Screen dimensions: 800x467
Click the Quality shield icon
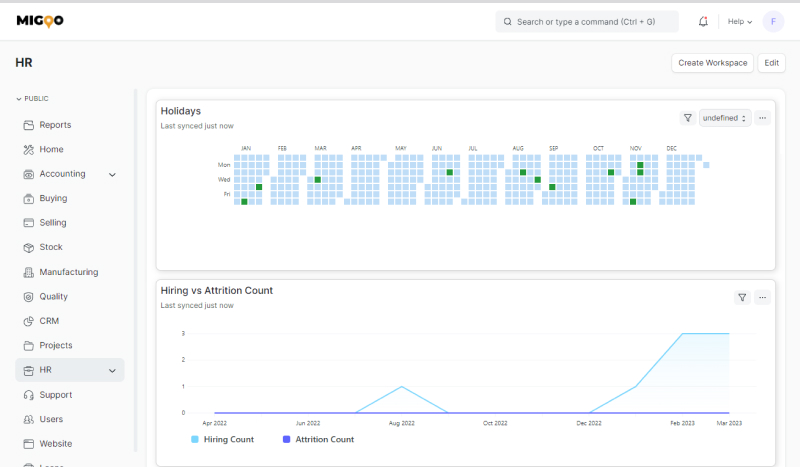pos(29,296)
